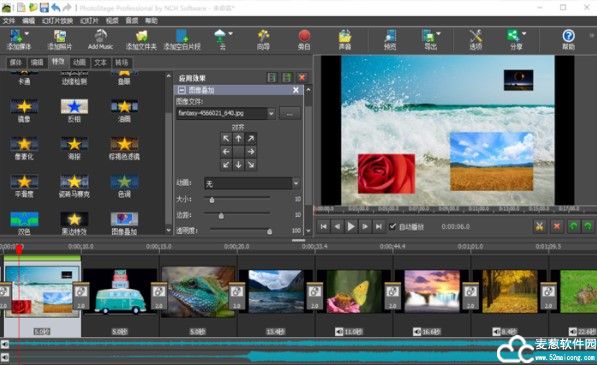Click the save icon in title bar

(x=44, y=7)
